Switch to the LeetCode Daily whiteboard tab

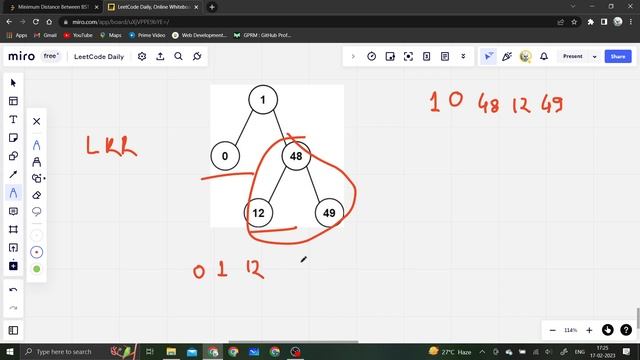(x=153, y=7)
